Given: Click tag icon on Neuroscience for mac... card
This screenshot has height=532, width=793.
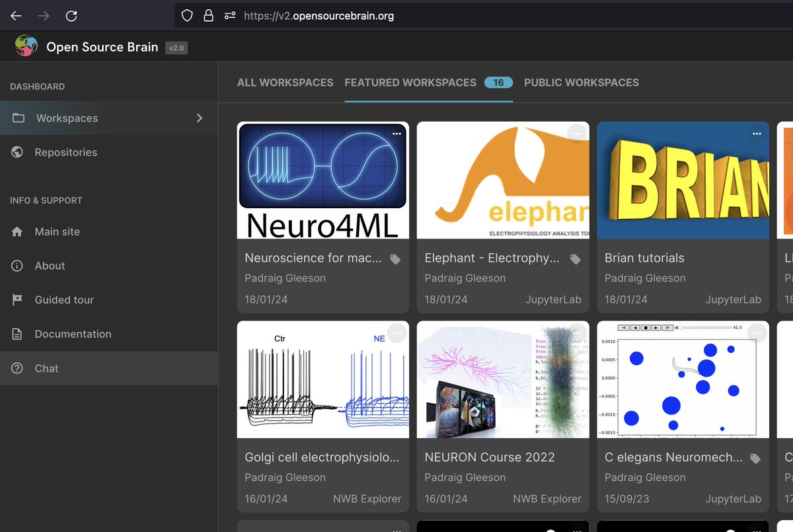Looking at the screenshot, I should [x=395, y=259].
